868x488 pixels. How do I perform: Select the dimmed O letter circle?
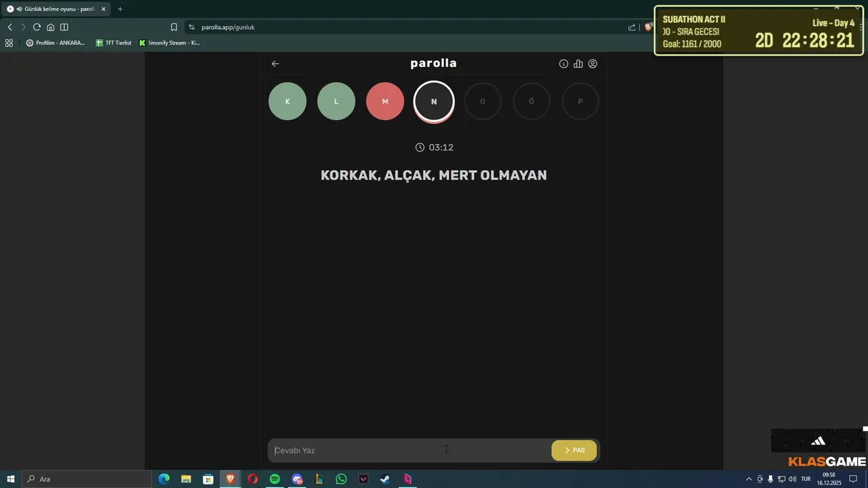point(483,101)
